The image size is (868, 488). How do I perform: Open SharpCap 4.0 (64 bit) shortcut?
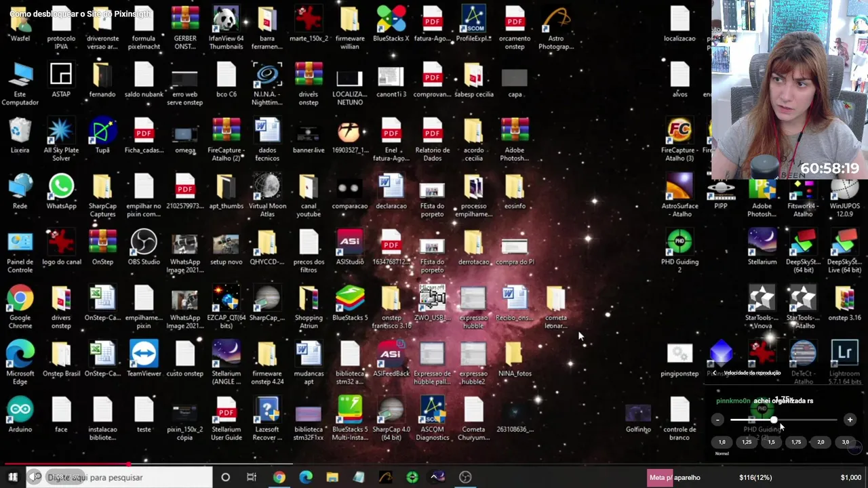click(x=391, y=419)
